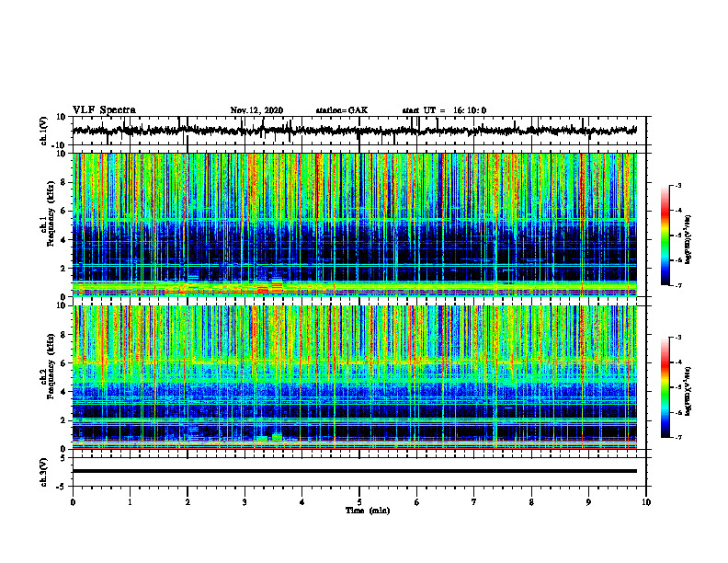The width and height of the screenshot is (728, 563).
Task: Click the "4" kHz tick on ch.1 frequency axis
Action: 63,240
